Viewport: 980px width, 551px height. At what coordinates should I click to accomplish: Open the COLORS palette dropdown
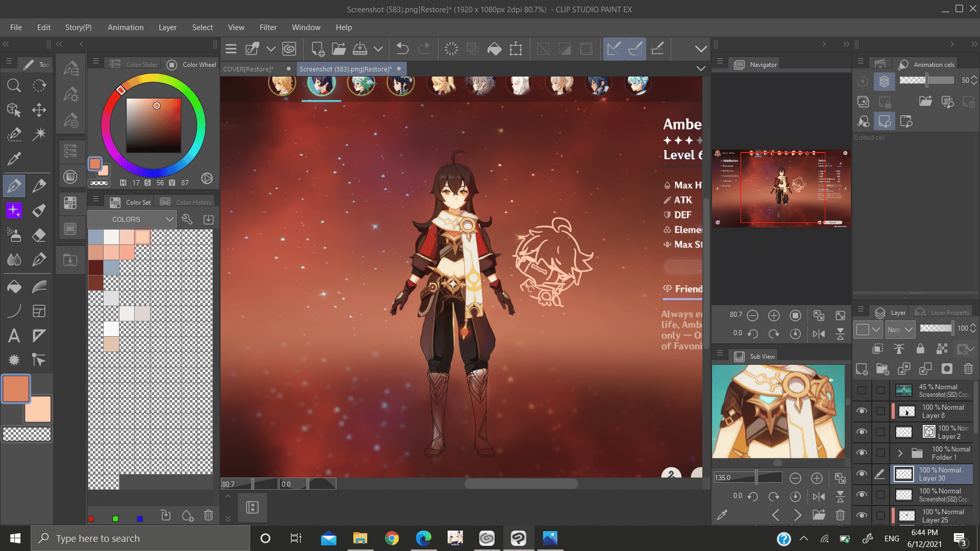point(169,219)
